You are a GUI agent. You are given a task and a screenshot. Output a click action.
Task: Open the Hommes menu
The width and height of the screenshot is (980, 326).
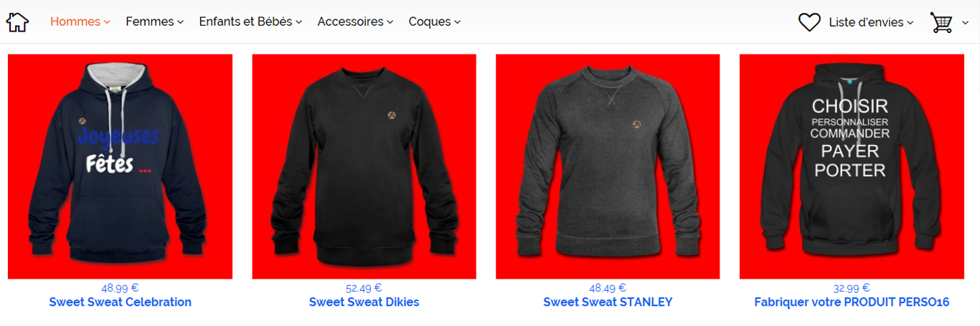[x=80, y=22]
